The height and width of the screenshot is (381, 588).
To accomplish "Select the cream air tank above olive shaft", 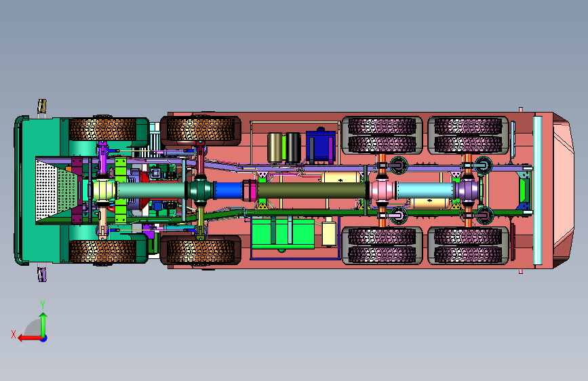I will tap(340, 178).
